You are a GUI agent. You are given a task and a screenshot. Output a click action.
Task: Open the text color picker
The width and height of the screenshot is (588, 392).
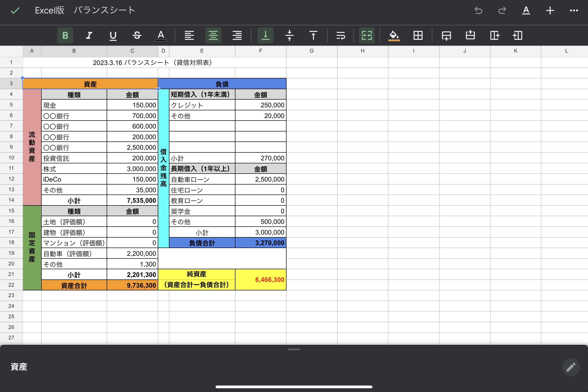(161, 36)
